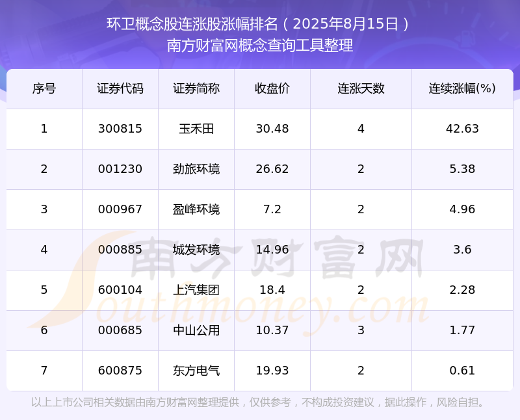This screenshot has height=420, width=520.
Task: Click 连涨天数 value for 东方电气
Action: pyautogui.click(x=361, y=371)
